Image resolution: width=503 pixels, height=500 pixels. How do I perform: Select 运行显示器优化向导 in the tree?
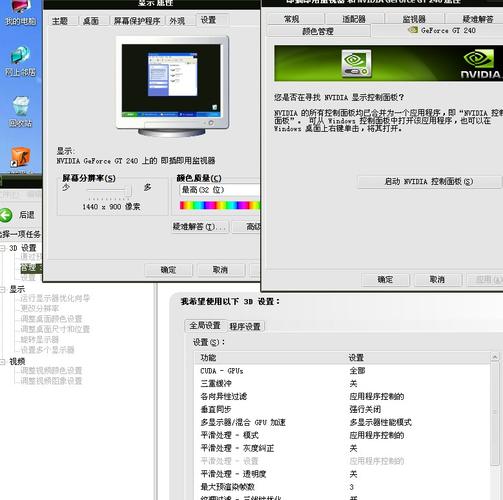click(x=55, y=298)
